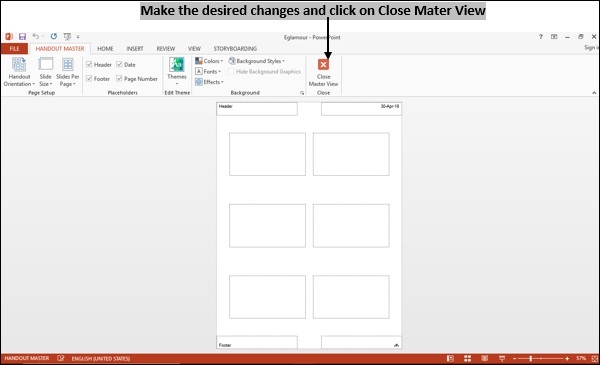
Task: Click Close Master View button
Action: pos(323,73)
